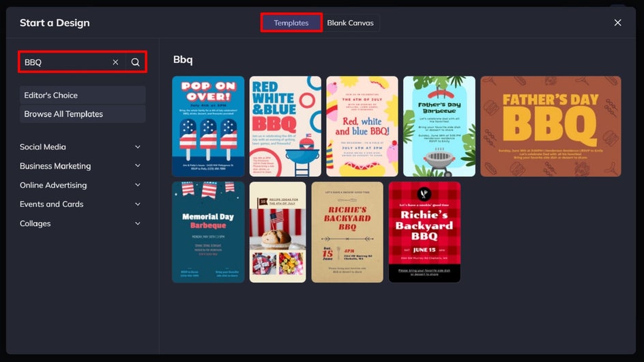Image resolution: width=644 pixels, height=362 pixels.
Task: Expand the Social Media category chevron
Action: pos(138,147)
